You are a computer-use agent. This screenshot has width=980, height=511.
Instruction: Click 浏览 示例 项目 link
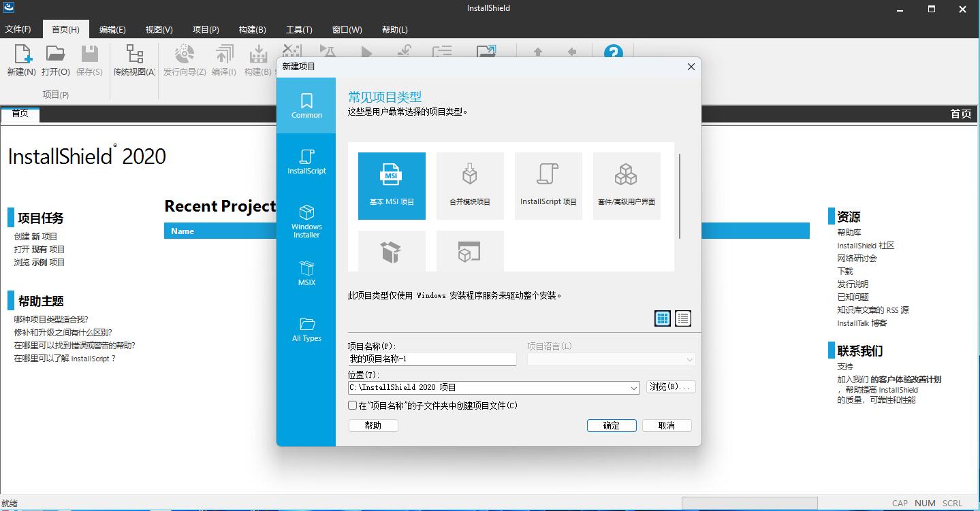pos(39,262)
